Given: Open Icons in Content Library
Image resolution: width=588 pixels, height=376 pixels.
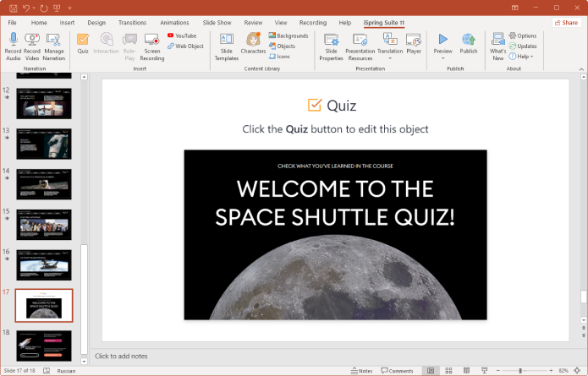Looking at the screenshot, I should coord(279,57).
